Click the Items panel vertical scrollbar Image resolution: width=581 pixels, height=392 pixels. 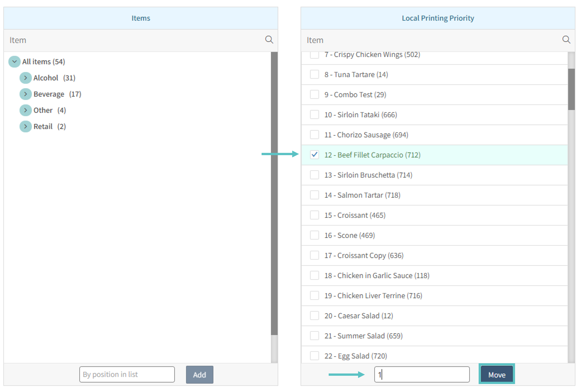click(274, 193)
